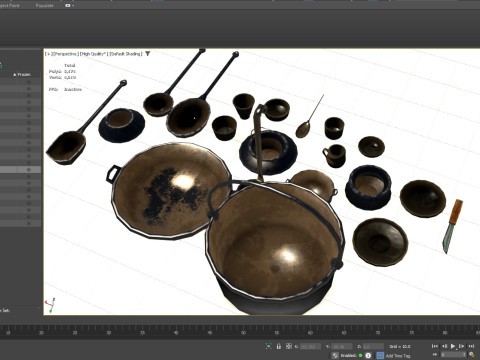This screenshot has width=480, height=360.
Task: Play the animation
Action: click(453, 346)
